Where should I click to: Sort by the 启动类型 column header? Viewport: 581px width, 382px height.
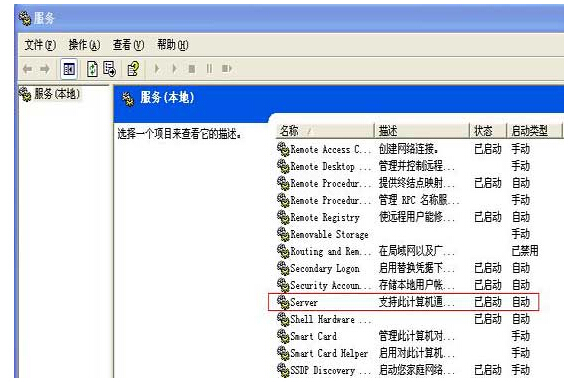534,131
